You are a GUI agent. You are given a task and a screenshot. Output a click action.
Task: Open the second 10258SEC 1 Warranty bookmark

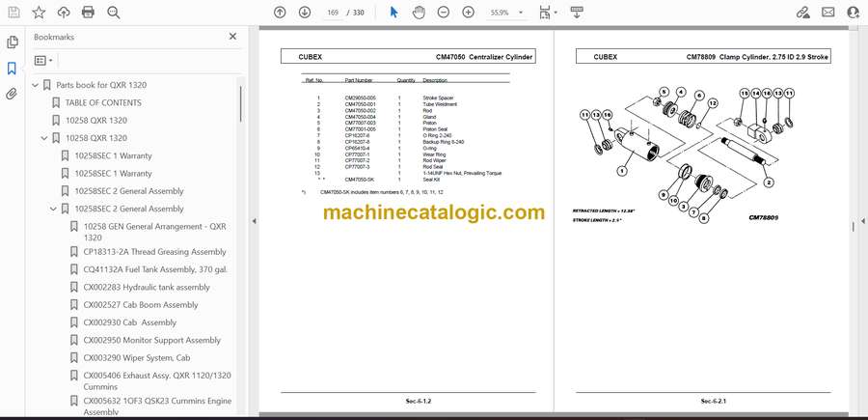[x=113, y=174]
